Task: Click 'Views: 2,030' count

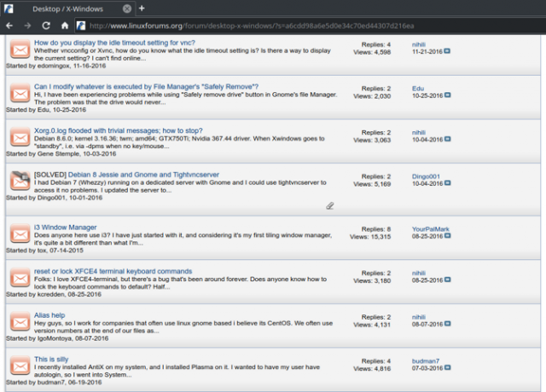Action: tap(372, 96)
